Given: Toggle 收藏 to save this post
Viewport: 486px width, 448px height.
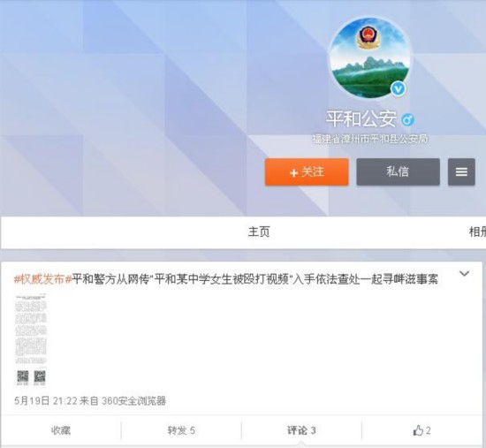Looking at the screenshot, I should (61, 430).
